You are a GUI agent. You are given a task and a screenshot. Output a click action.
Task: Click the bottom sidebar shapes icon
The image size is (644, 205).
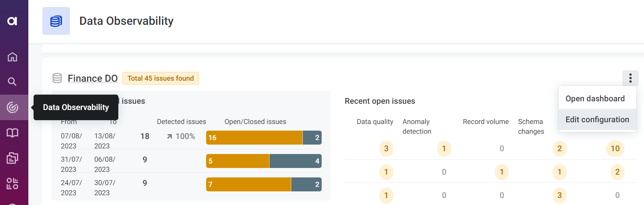click(12, 183)
